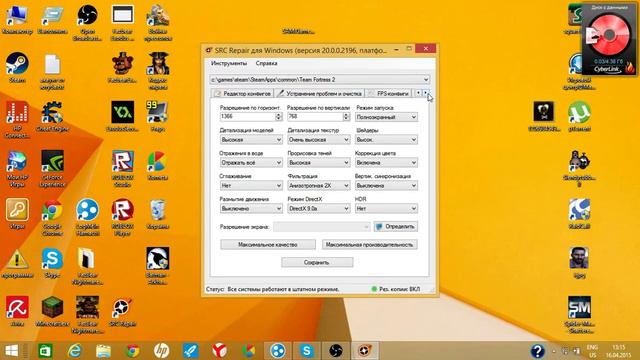Switch to the FPS-конфиги tab
The width and height of the screenshot is (640, 360).
[x=389, y=93]
